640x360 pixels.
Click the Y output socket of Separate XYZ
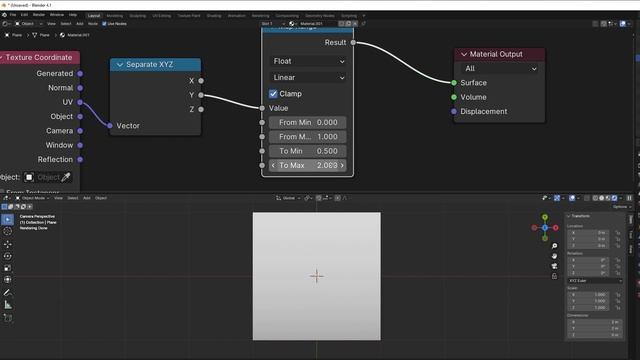tap(201, 95)
